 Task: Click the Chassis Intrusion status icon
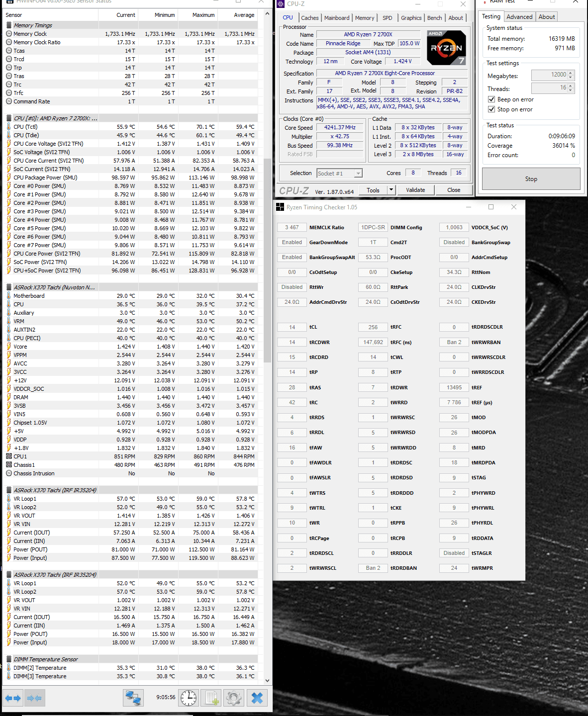point(9,473)
